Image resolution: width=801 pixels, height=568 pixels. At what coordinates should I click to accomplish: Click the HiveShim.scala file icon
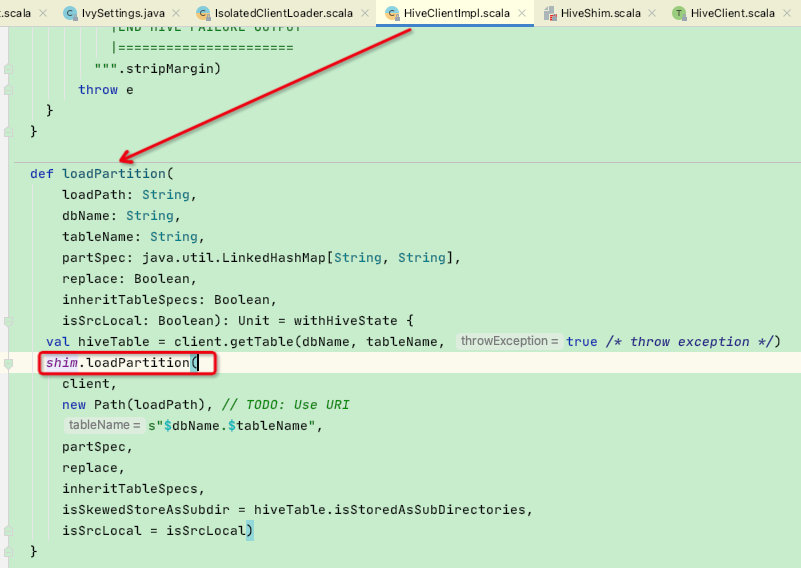[550, 13]
